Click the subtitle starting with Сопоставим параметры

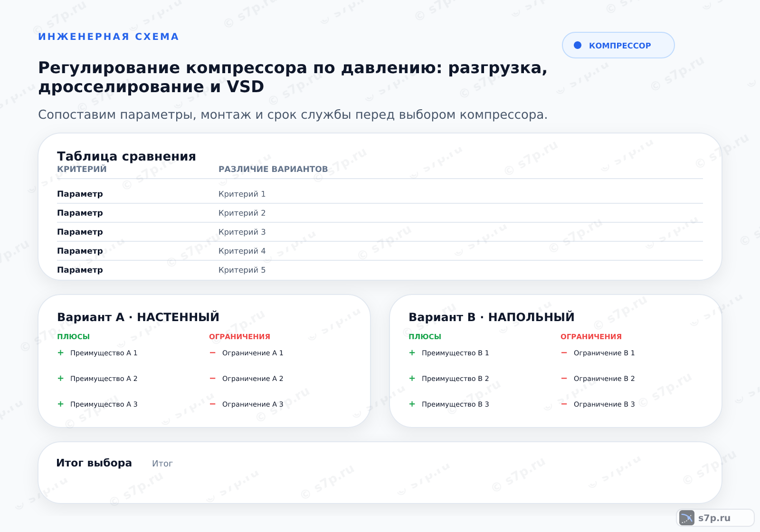tap(293, 115)
